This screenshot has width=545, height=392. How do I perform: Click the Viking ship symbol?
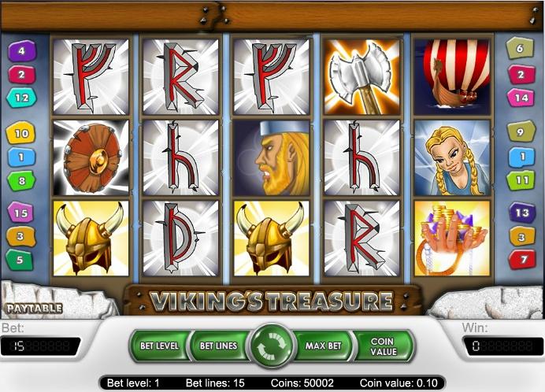tap(452, 77)
